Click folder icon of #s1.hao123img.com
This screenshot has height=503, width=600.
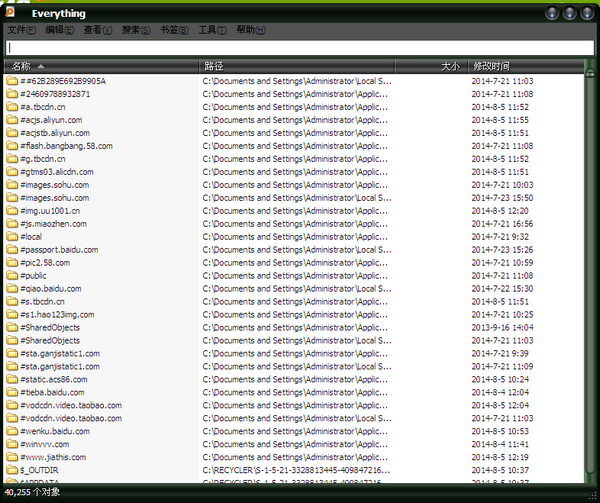pos(12,314)
